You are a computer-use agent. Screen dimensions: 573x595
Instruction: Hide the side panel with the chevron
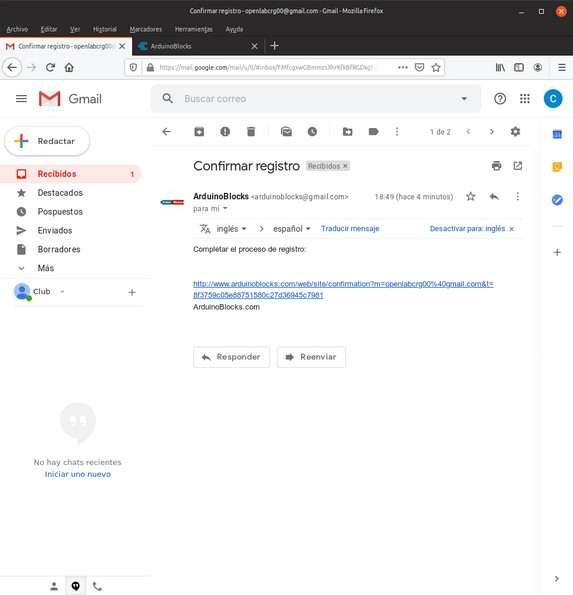tap(556, 579)
